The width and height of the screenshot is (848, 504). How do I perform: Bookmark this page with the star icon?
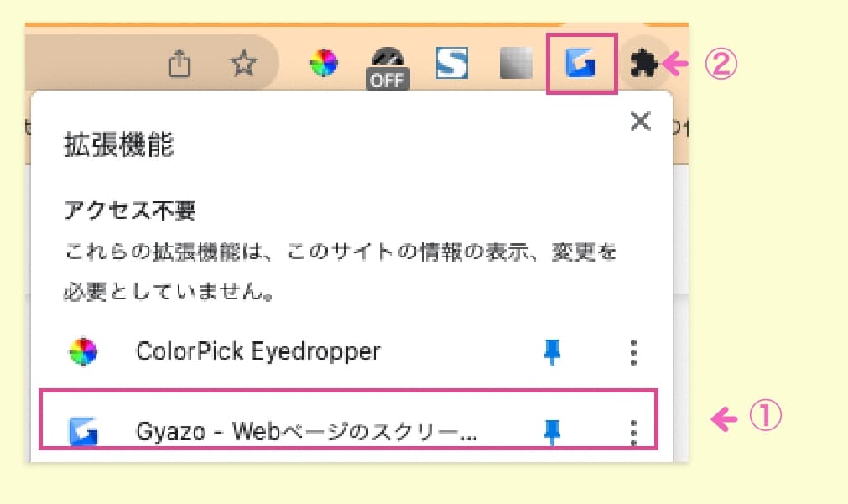pos(243,63)
